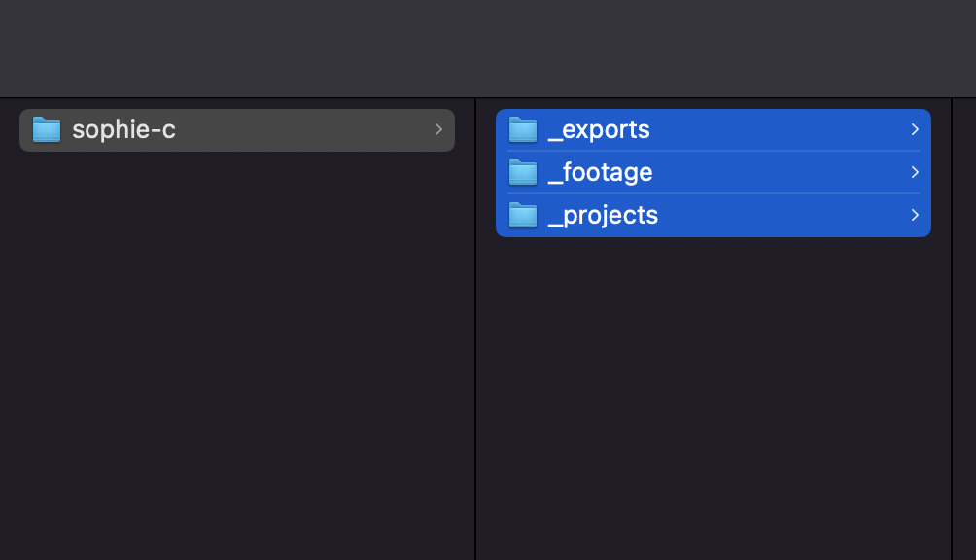The image size is (976, 560).
Task: Expand sophie-c using its chevron arrow
Action: 438,129
